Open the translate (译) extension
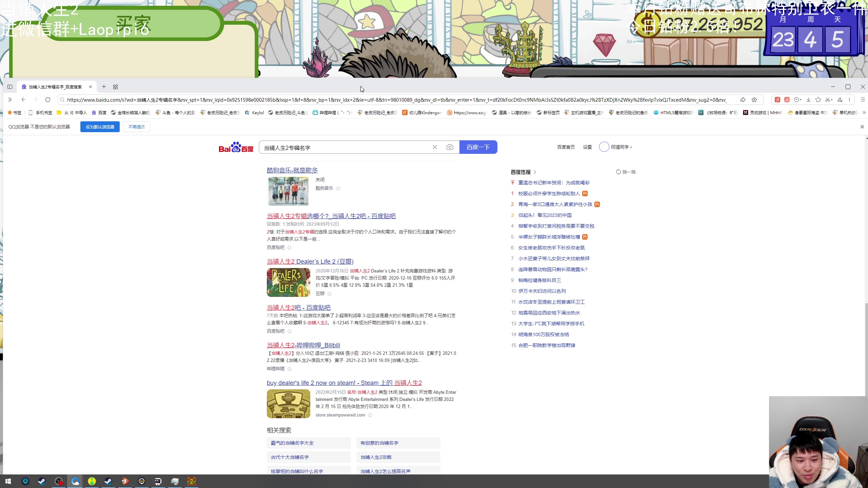Screen dimensions: 868x488 [777, 100]
